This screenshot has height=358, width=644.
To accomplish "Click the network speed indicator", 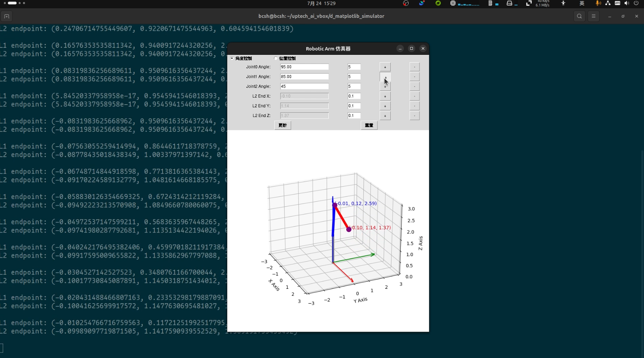I will pyautogui.click(x=538, y=3).
